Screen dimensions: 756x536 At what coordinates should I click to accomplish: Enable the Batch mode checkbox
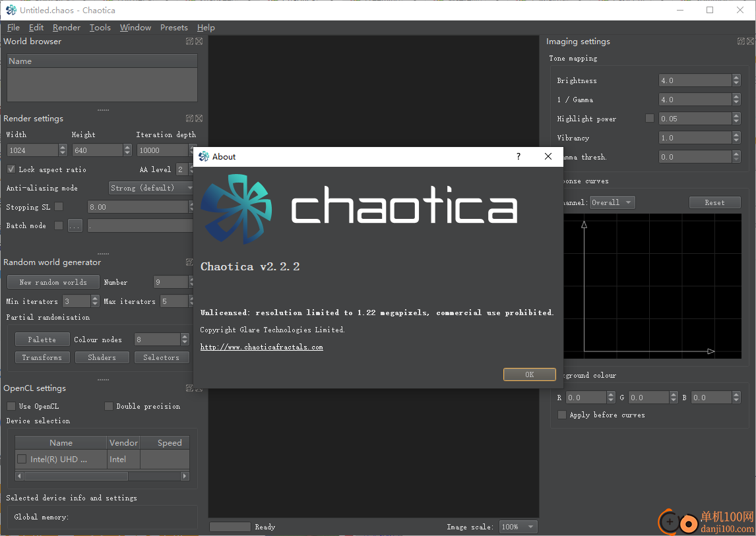point(59,225)
